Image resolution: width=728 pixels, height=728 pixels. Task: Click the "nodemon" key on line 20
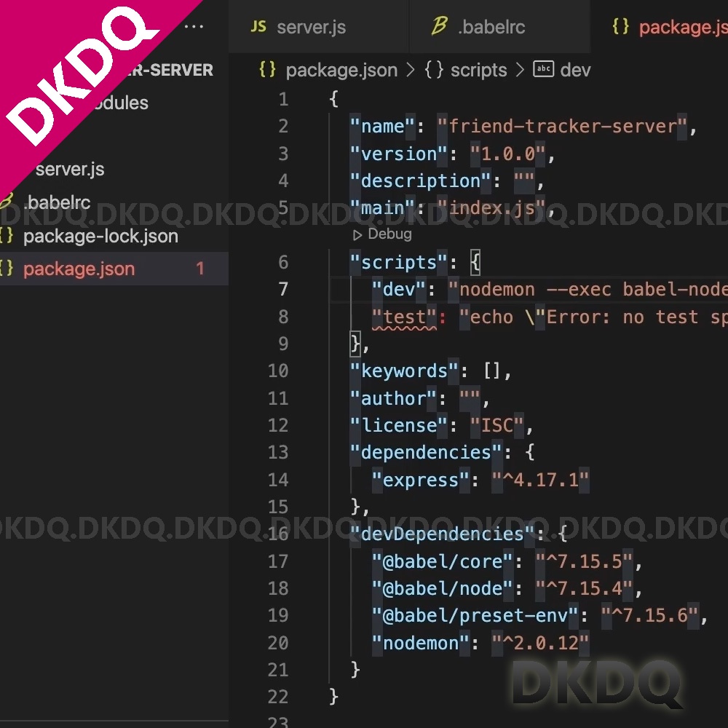421,643
